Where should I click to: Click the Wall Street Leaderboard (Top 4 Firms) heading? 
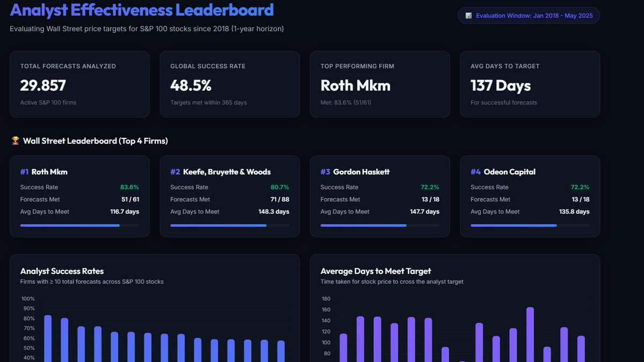click(x=96, y=141)
